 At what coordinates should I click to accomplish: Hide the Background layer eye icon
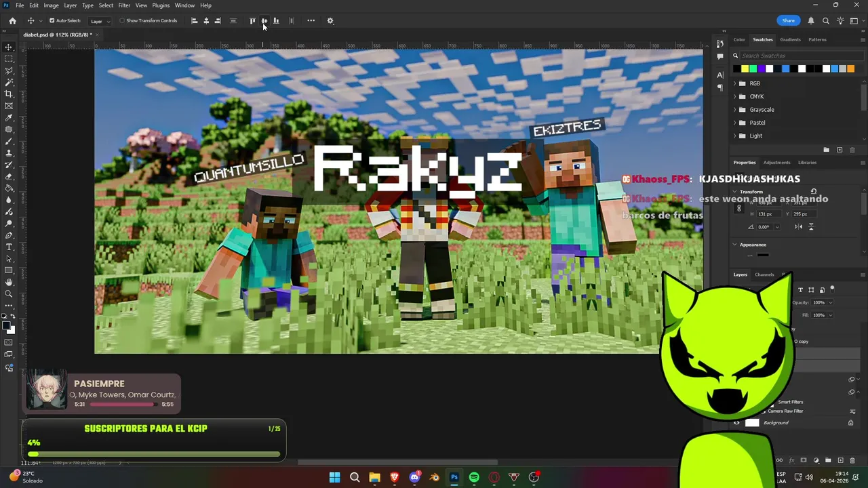[x=736, y=423]
